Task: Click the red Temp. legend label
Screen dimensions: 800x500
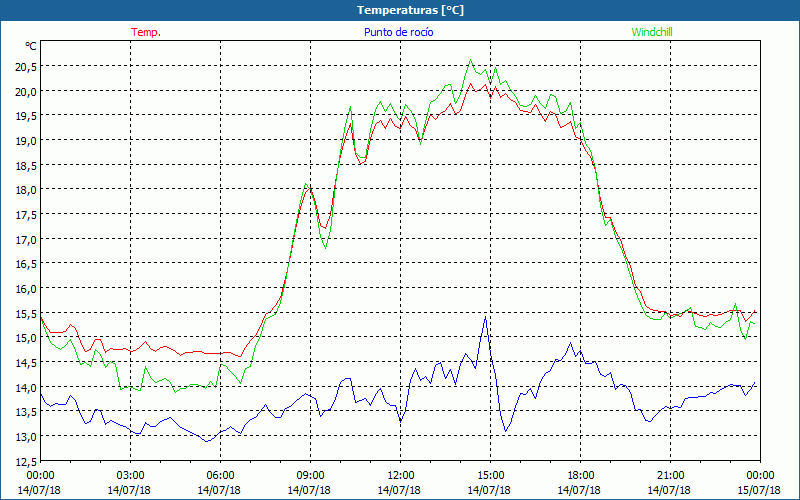Action: pos(146,32)
